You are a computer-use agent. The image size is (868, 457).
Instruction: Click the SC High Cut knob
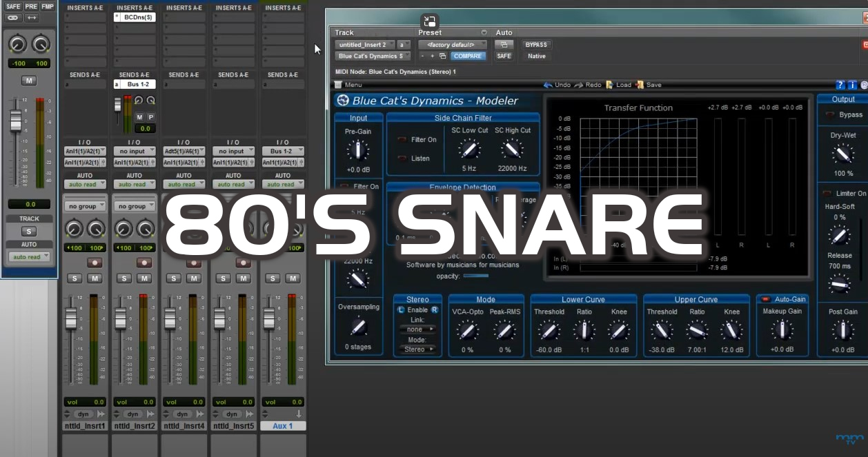(x=511, y=149)
